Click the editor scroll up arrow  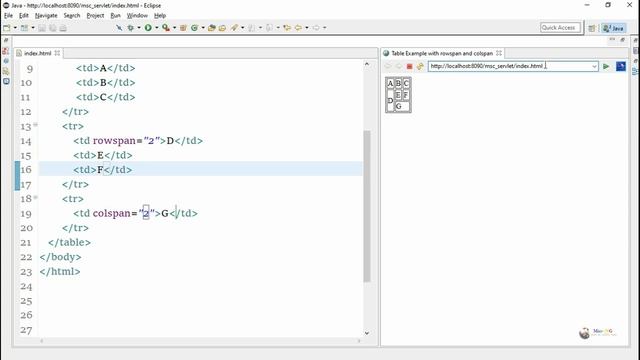point(367,64)
